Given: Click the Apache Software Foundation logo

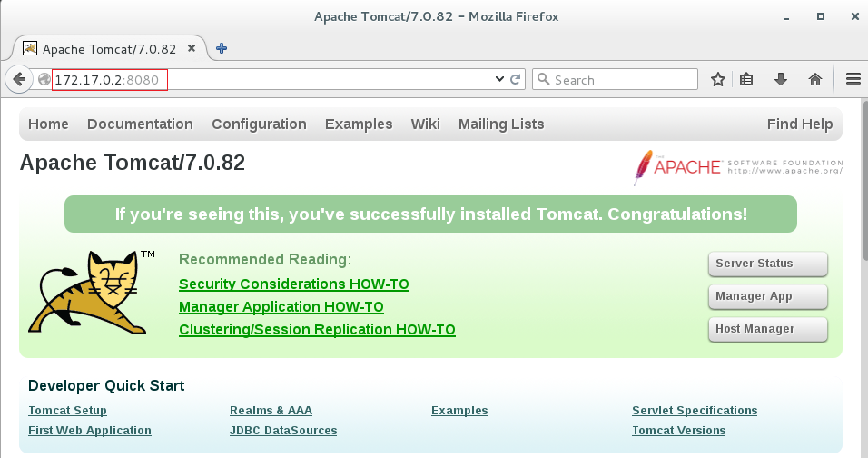Looking at the screenshot, I should [738, 166].
